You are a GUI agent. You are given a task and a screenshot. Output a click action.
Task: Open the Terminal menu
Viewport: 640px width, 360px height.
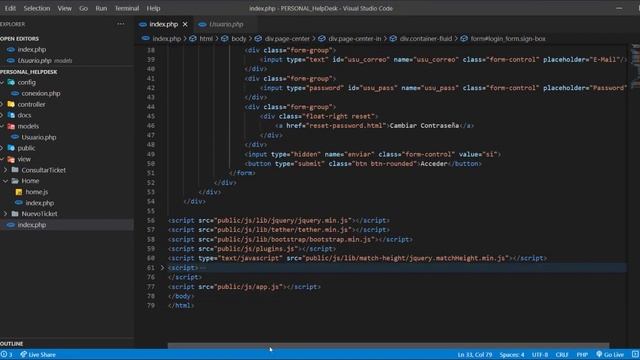click(127, 8)
